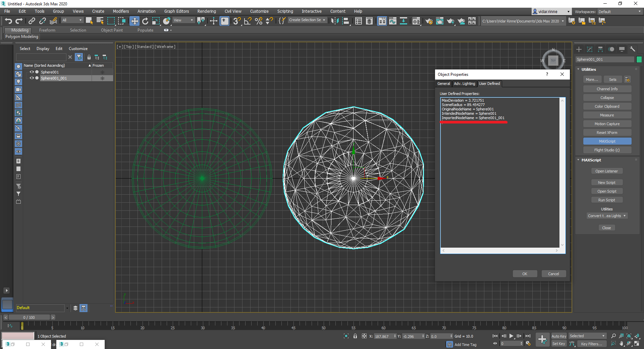Image resolution: width=644 pixels, height=349 pixels.
Task: Hide Sphere001 using its eye icon
Action: click(x=32, y=72)
